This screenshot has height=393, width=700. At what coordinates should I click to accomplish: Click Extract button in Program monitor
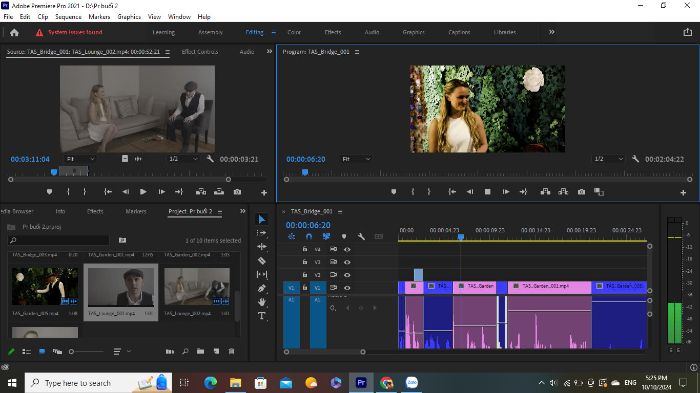pos(563,192)
